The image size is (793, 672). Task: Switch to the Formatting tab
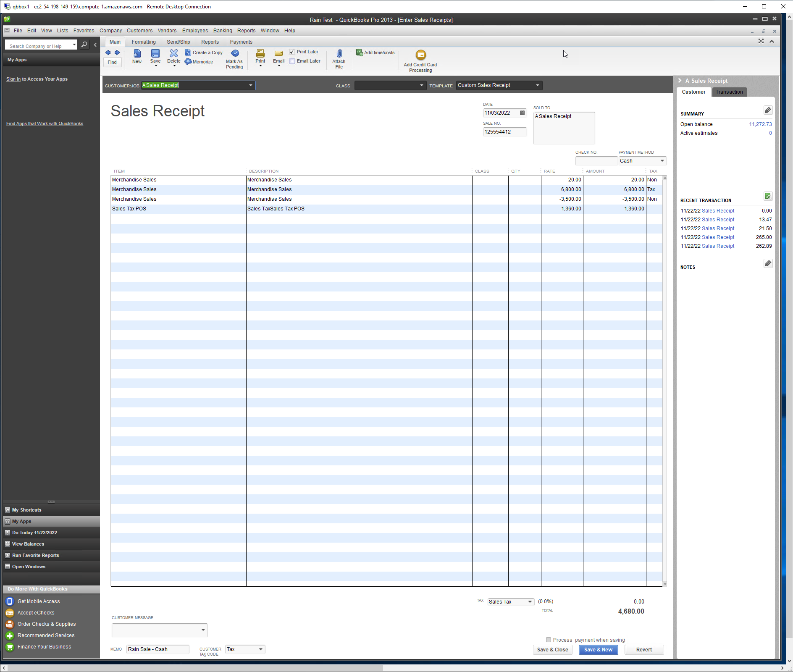(x=144, y=42)
